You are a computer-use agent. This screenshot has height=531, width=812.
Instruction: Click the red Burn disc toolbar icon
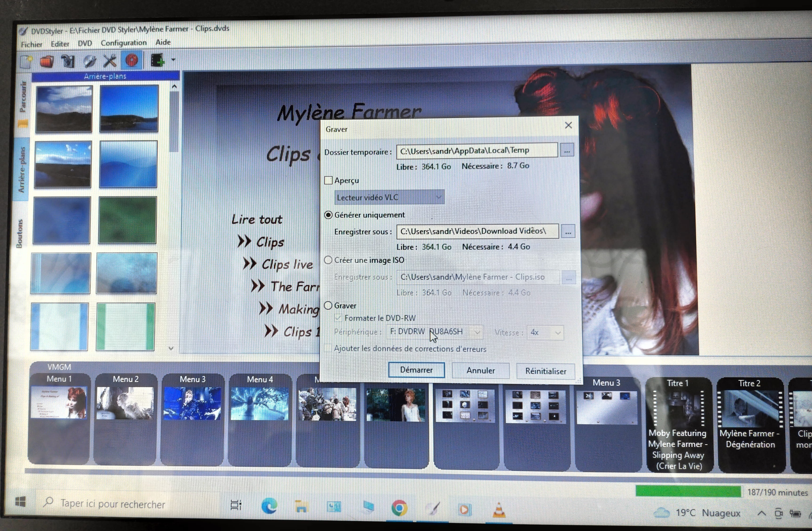132,60
